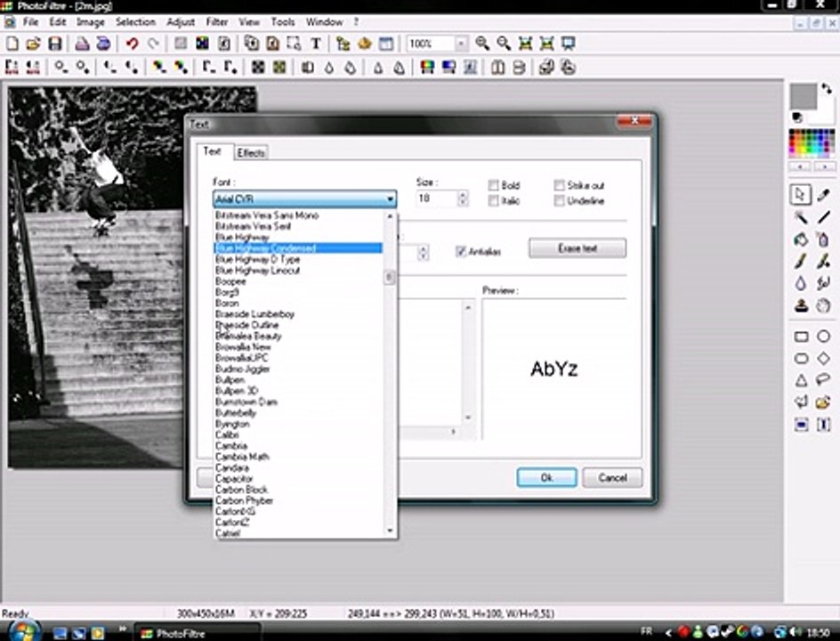840x641 pixels.
Task: Choose the Ellipse selection shape
Action: (823, 336)
